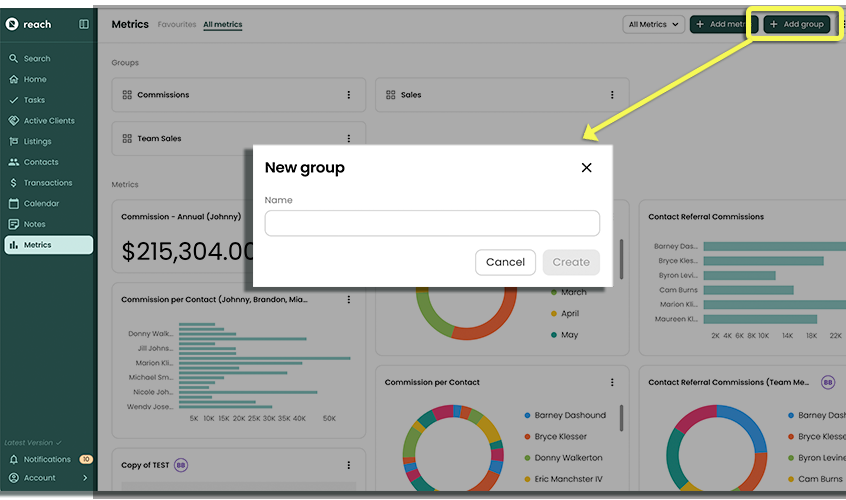Image resolution: width=846 pixels, height=500 pixels.
Task: Open Sales group three-dot menu
Action: [612, 95]
